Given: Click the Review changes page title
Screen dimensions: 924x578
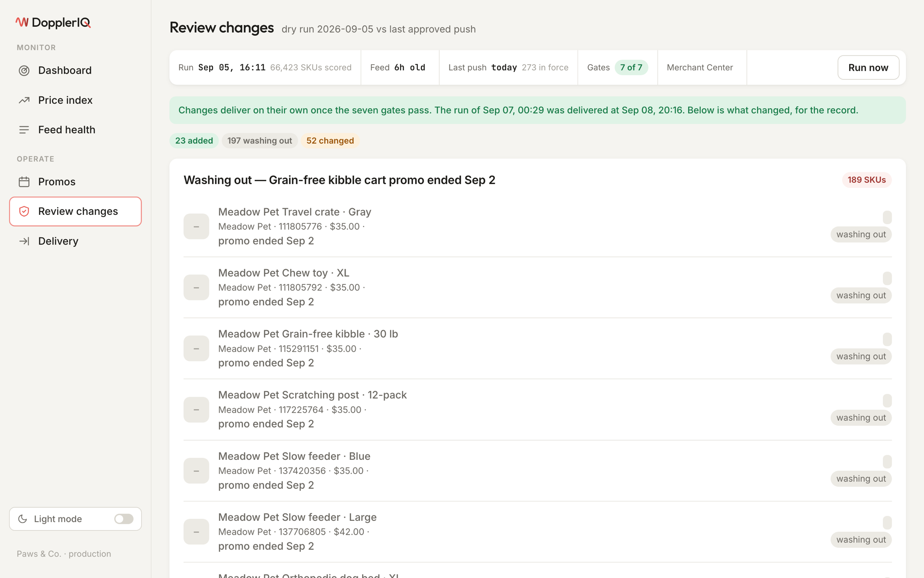Looking at the screenshot, I should [222, 28].
